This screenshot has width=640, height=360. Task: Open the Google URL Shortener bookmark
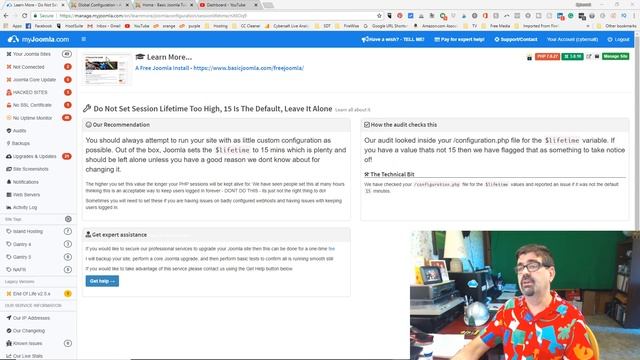pyautogui.click(x=386, y=26)
